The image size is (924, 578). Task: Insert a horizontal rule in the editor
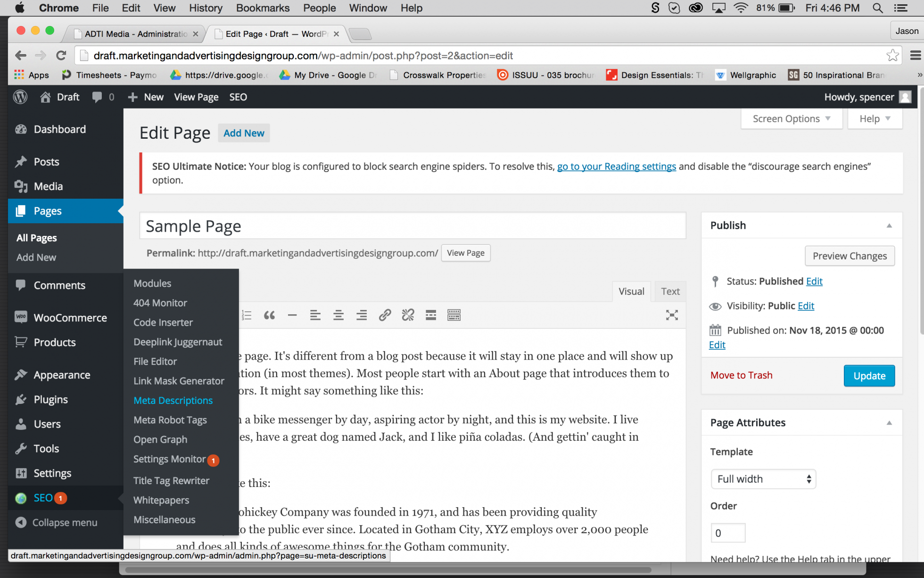tap(292, 315)
